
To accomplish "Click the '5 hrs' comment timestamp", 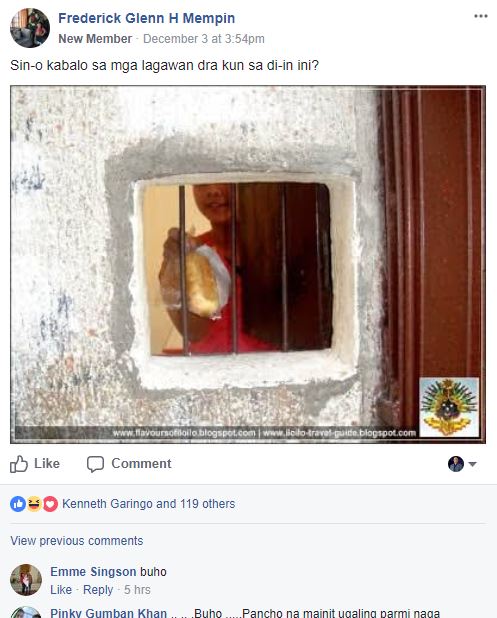I will tap(137, 590).
